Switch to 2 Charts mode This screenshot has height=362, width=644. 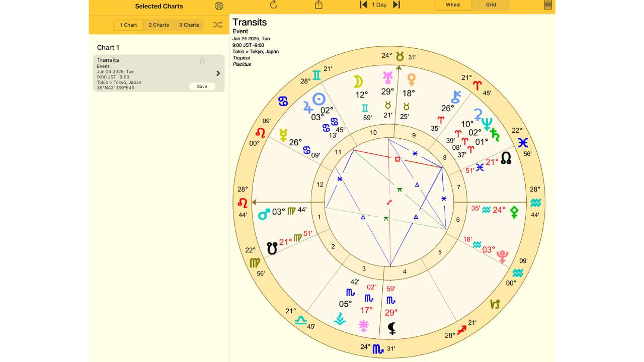click(159, 25)
